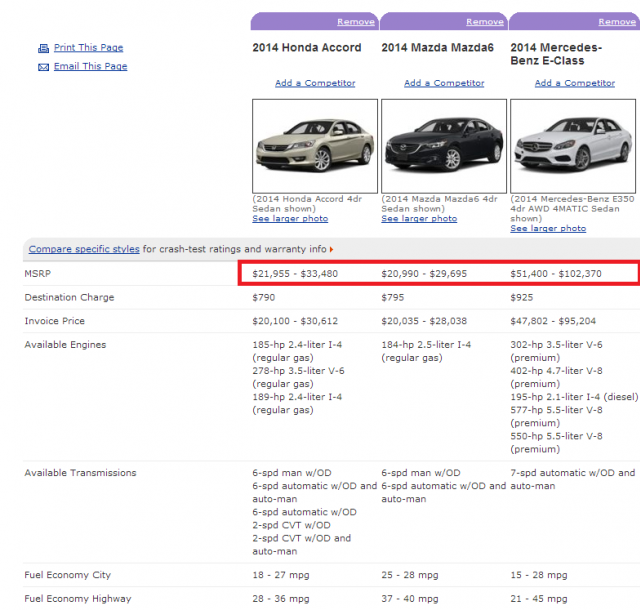Click Mazda MSRP $20,990 - $29,695
This screenshot has height=610, width=640.
click(424, 274)
